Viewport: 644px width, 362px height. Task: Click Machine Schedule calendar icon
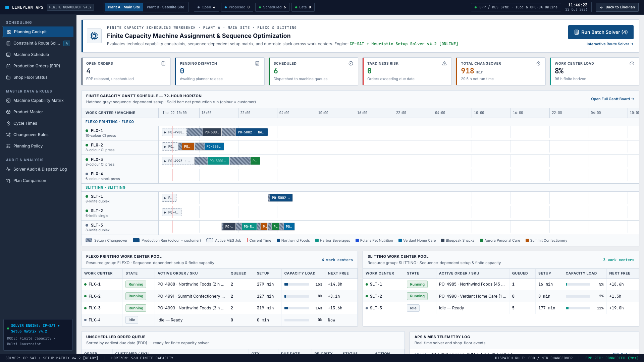8,55
